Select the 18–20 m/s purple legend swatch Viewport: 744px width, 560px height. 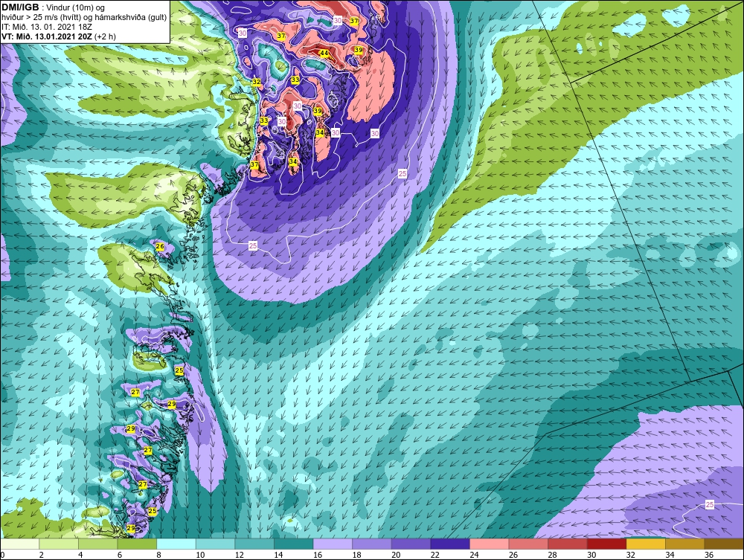coord(372,544)
